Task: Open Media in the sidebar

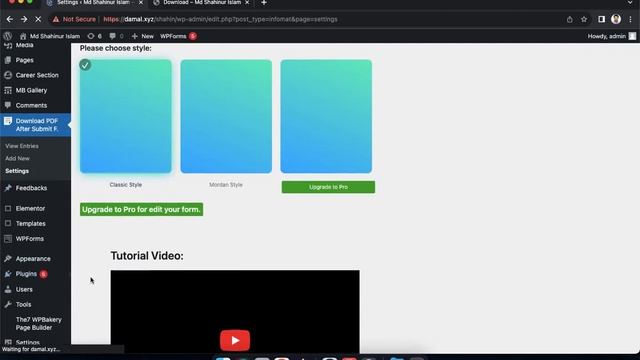Action: 24,45
